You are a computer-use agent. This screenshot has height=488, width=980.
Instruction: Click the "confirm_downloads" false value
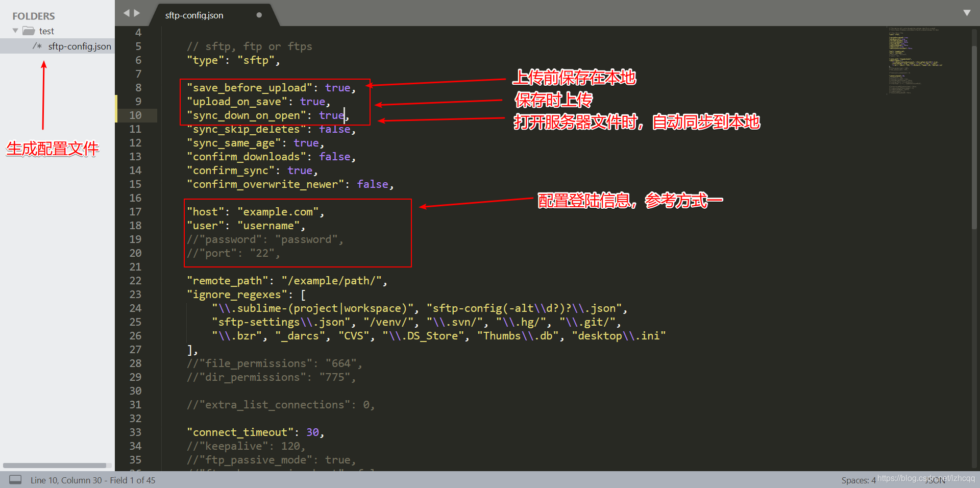tap(334, 157)
